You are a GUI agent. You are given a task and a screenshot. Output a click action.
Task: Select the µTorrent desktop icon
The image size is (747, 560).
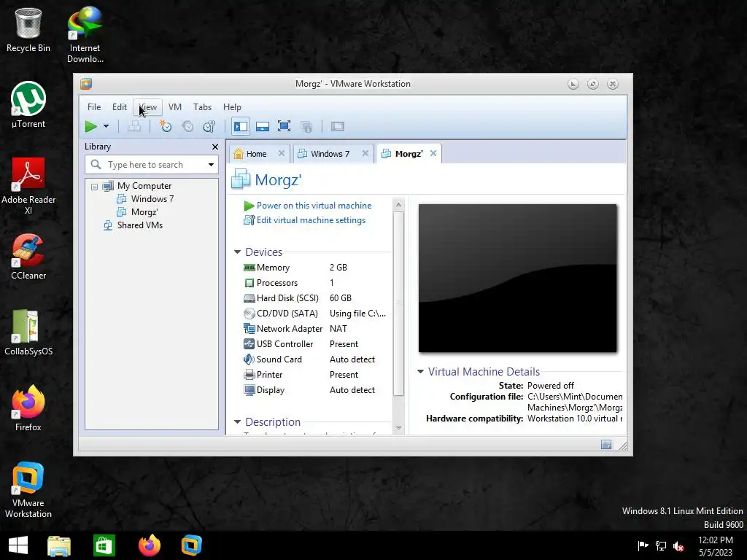click(x=28, y=105)
